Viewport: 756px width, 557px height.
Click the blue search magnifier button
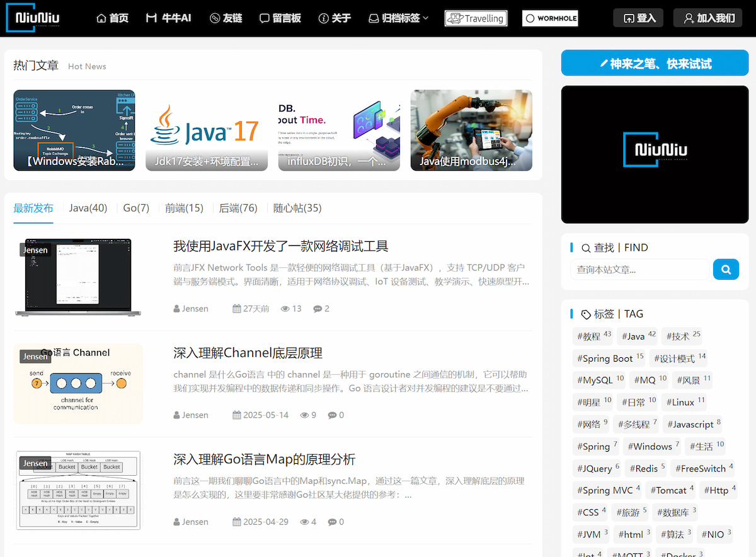tap(726, 270)
